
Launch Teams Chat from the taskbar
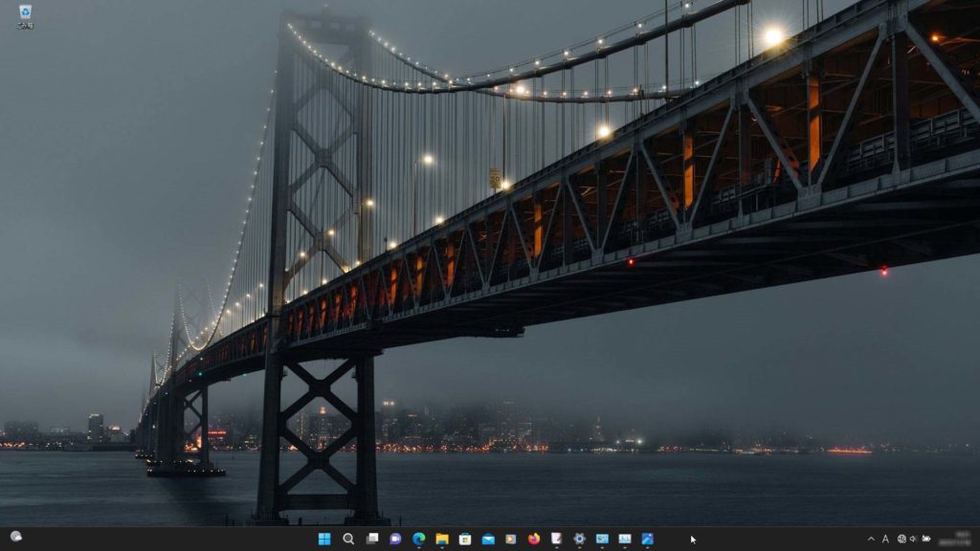[x=395, y=539]
